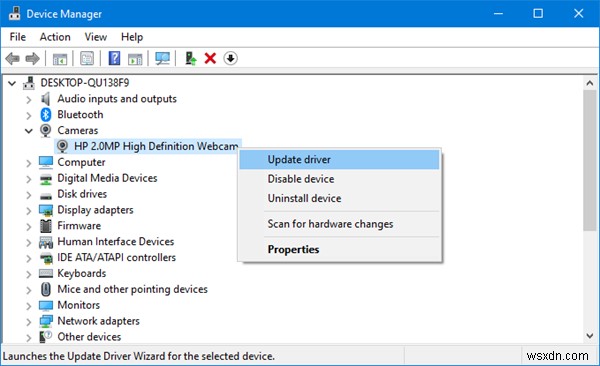This screenshot has width=600, height=366.
Task: Click the Network adapters icon
Action: tap(46, 321)
